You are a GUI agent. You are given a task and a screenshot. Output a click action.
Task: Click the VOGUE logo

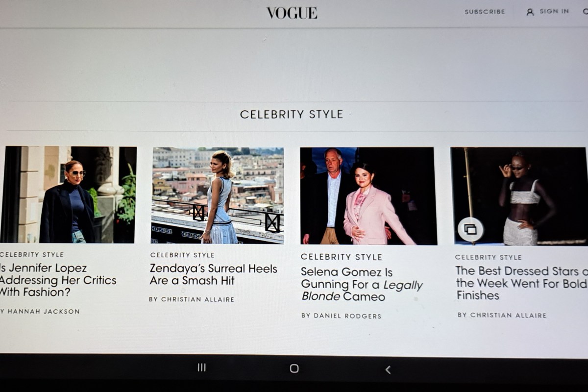[x=292, y=13]
